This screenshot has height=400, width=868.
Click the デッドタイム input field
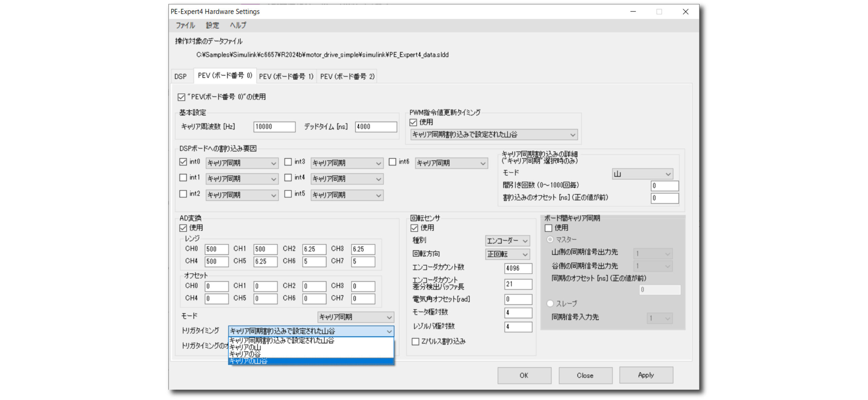[376, 127]
